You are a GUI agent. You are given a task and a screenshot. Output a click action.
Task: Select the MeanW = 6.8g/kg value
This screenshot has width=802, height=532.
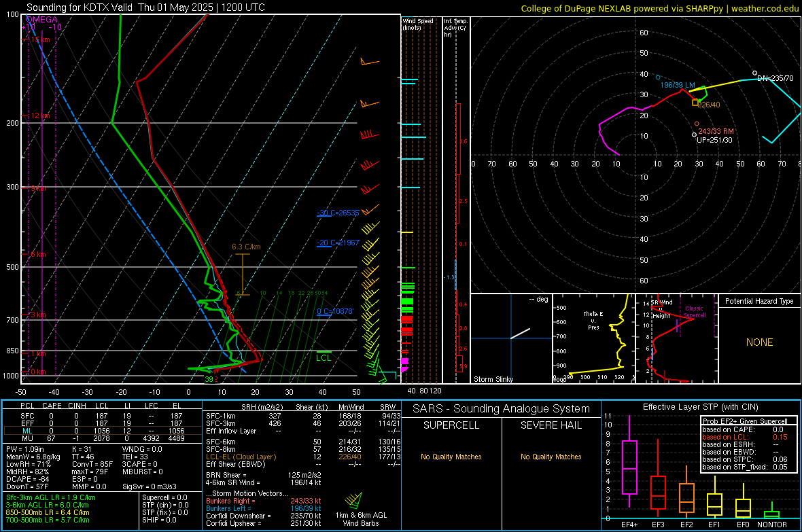tap(33, 457)
